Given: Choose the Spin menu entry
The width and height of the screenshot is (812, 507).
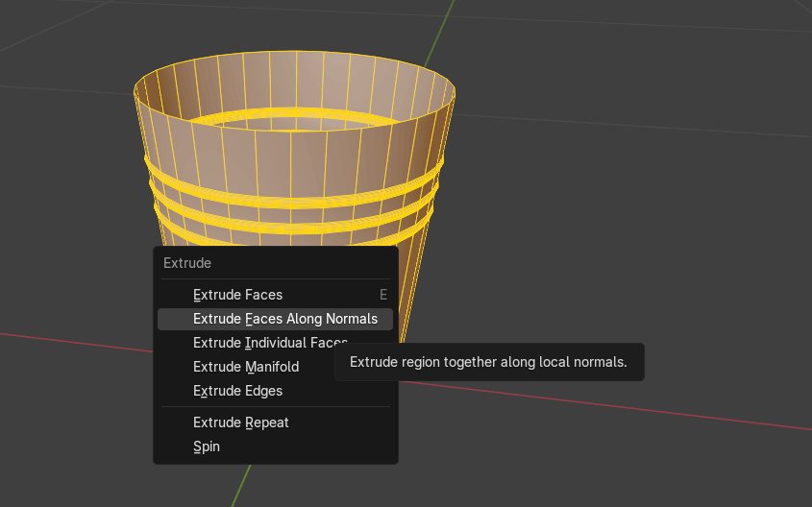Looking at the screenshot, I should point(206,447).
